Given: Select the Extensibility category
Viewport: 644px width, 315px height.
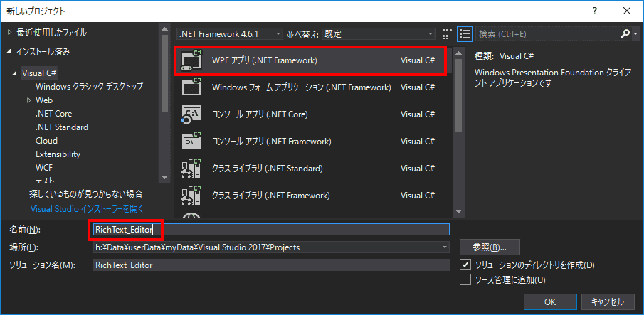Looking at the screenshot, I should [58, 154].
